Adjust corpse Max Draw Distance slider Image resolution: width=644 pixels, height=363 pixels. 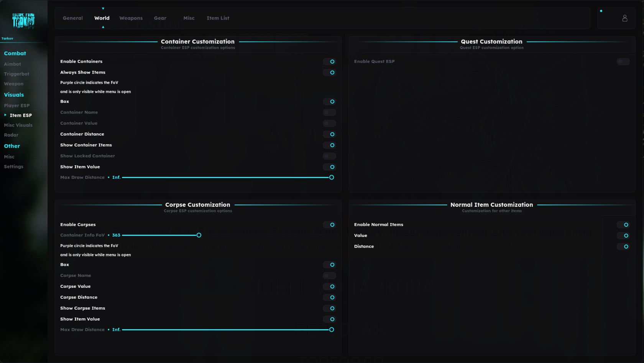click(228, 330)
